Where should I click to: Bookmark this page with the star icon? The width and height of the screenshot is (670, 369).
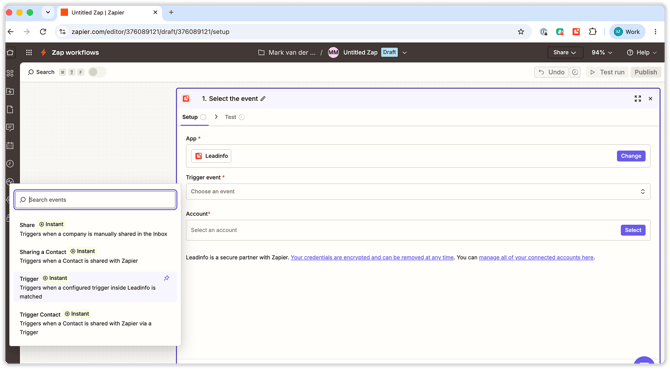click(x=520, y=32)
